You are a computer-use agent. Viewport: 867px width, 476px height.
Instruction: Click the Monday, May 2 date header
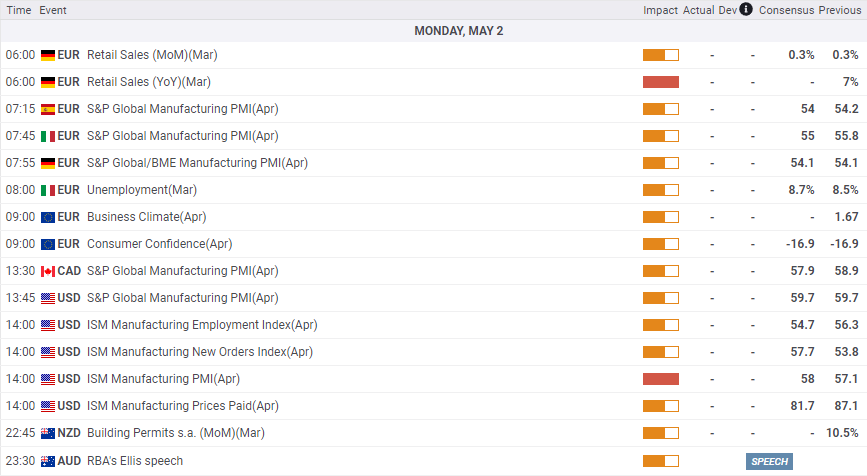[x=459, y=31]
